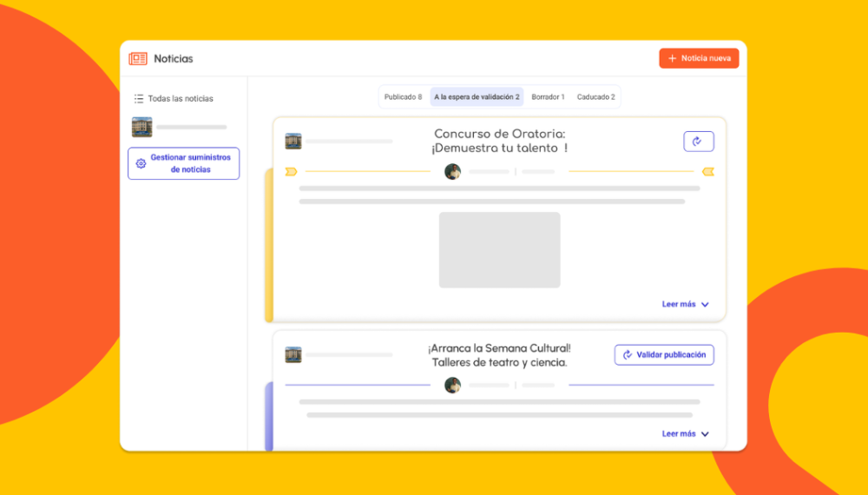Click the list icon beside Todas las noticias
The image size is (868, 495).
[139, 99]
